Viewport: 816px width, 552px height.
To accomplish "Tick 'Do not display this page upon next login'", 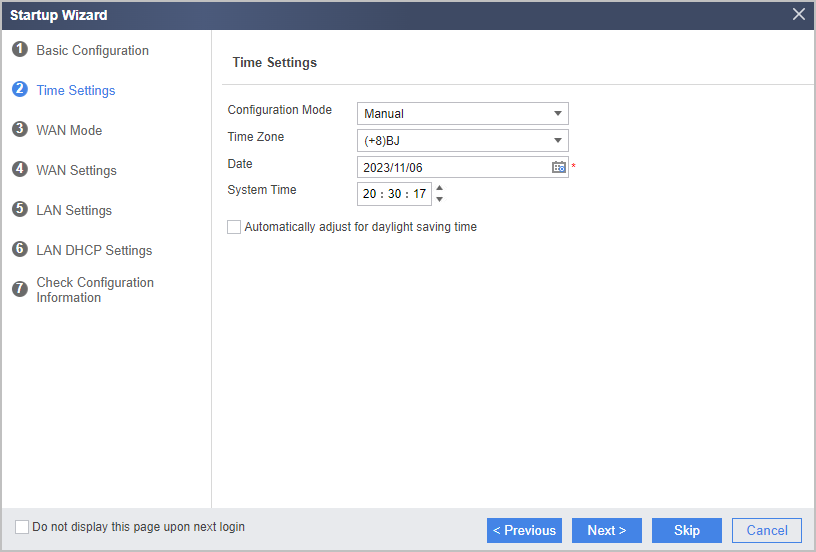I will coord(22,527).
